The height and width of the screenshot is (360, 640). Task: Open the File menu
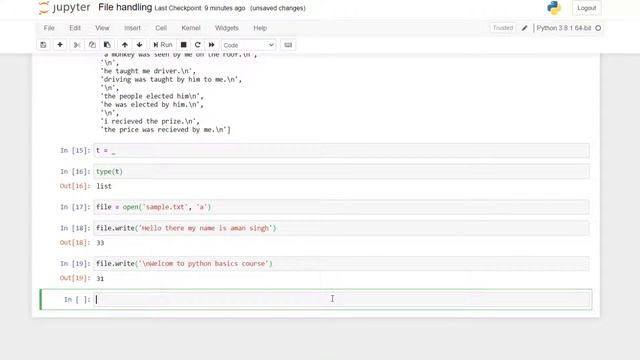click(x=49, y=28)
